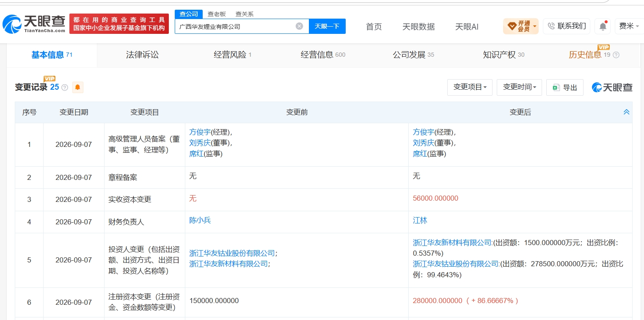Open 刘秀庆 in the 变更后 column
Image resolution: width=644 pixels, height=320 pixels.
click(x=424, y=143)
